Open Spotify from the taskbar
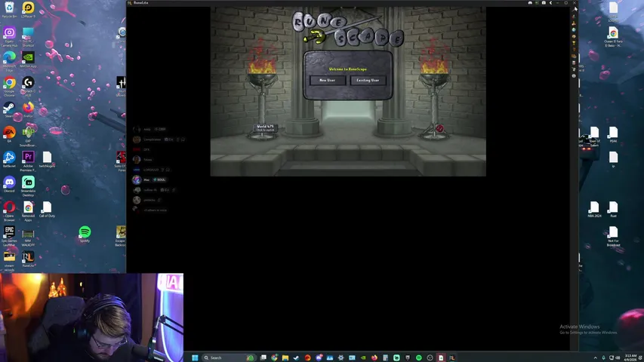The image size is (644, 362). coord(418,357)
